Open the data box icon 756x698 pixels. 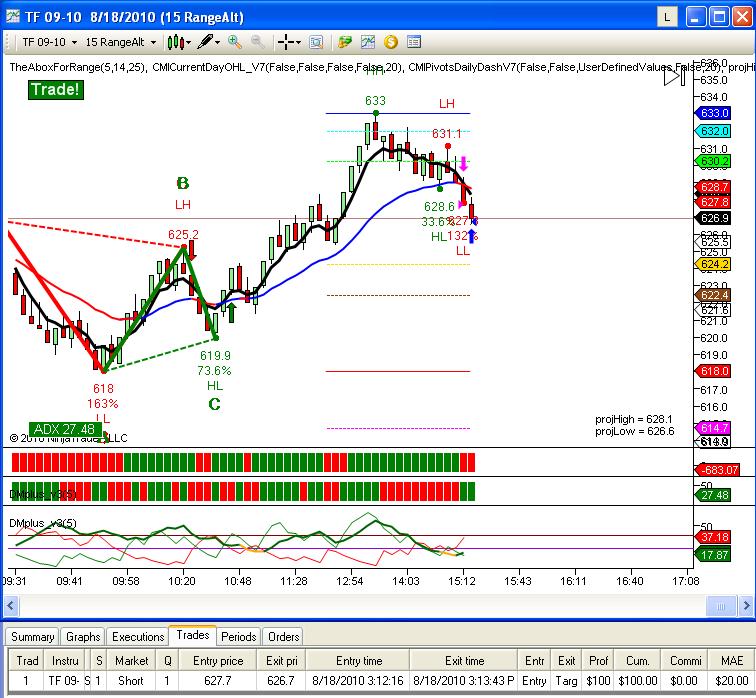(316, 42)
